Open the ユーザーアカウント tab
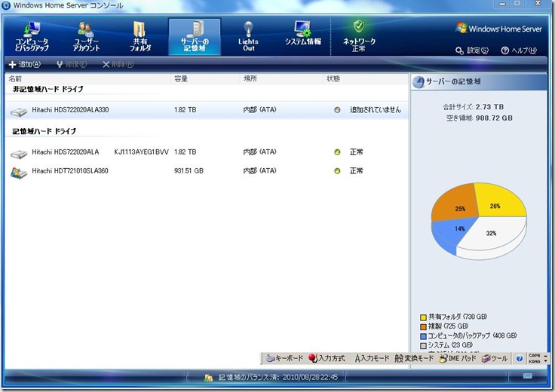555x392 pixels. coord(86,37)
